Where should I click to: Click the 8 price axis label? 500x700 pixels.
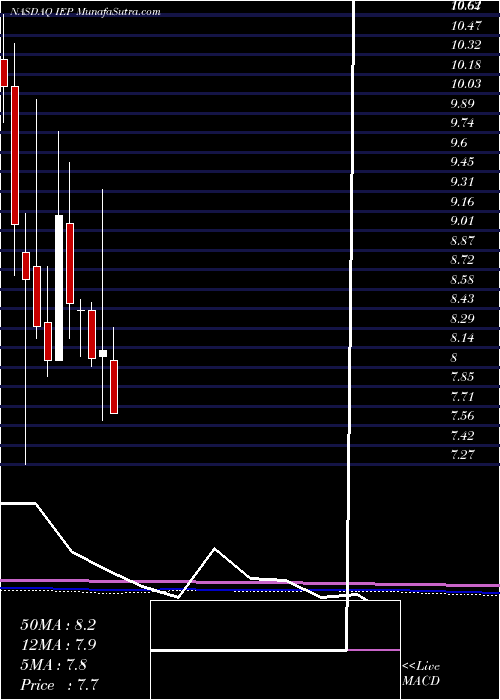click(x=454, y=358)
